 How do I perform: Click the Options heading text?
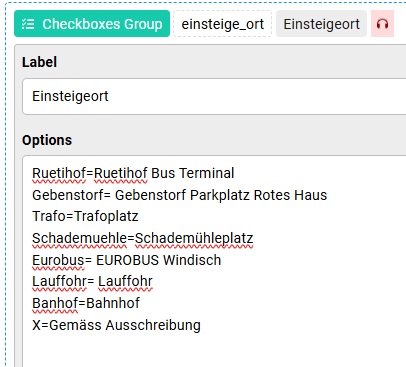[x=47, y=140]
